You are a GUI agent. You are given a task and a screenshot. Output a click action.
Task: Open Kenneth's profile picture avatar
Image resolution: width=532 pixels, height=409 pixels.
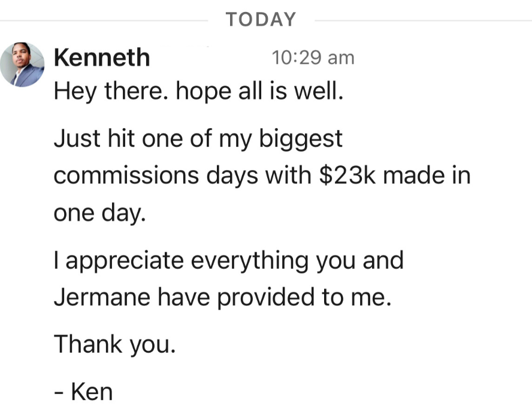click(x=22, y=65)
